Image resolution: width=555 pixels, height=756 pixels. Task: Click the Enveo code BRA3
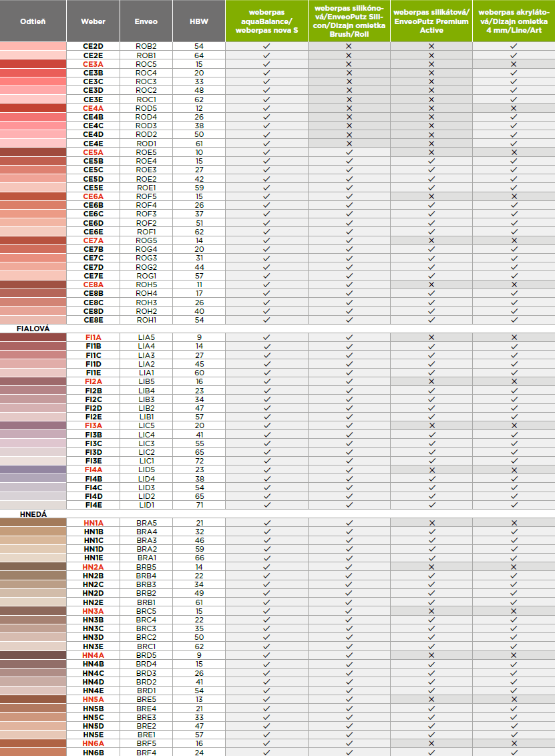point(146,540)
